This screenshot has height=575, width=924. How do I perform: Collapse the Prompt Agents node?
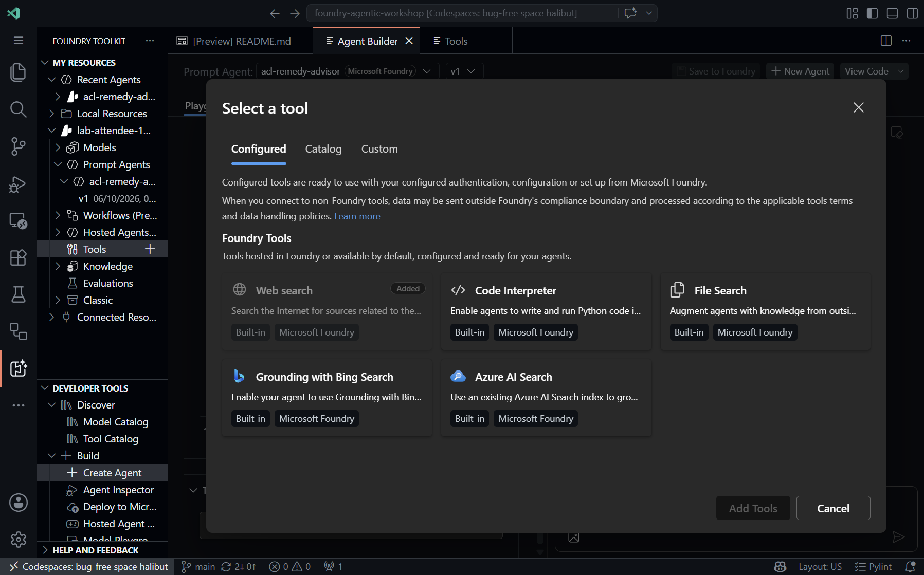pos(58,164)
